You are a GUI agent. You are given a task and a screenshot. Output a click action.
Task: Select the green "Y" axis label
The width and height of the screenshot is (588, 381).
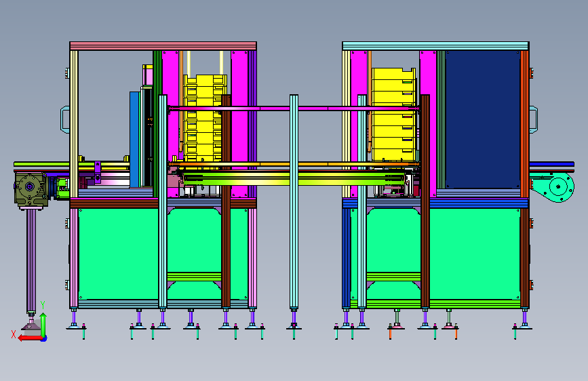point(43,305)
